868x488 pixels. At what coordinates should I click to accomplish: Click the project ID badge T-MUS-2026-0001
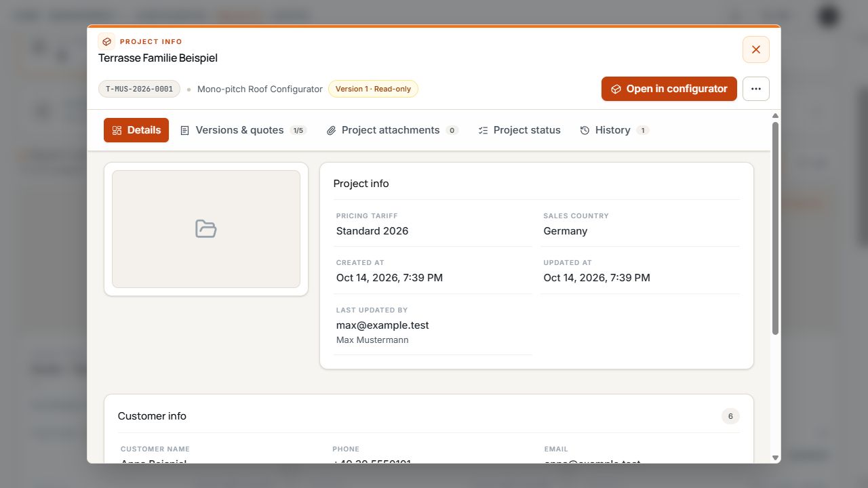pos(139,89)
